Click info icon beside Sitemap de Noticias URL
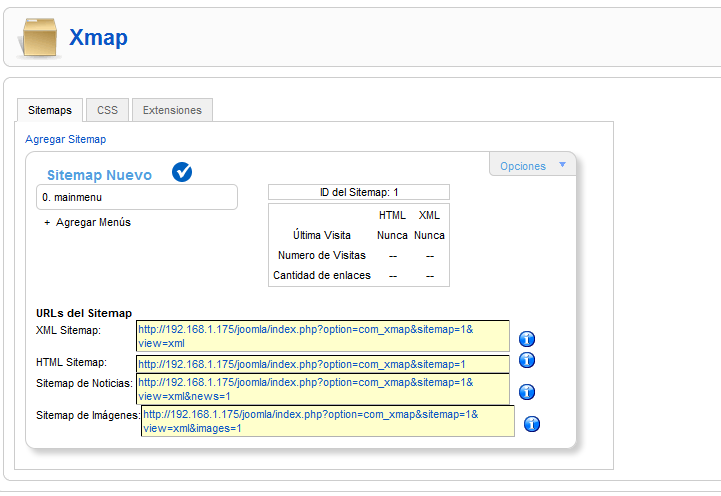Screen dimensions: 721x496 (527, 392)
